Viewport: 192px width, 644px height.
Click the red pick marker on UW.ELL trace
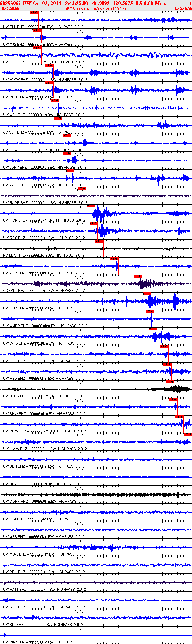click(34, 13)
